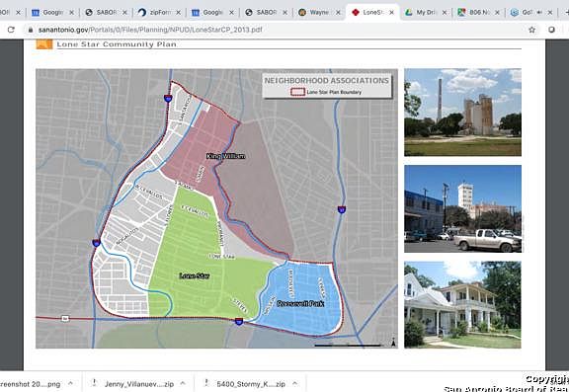Click the Lone Star street label on the map
This screenshot has height=392, width=569.
pyautogui.click(x=222, y=256)
